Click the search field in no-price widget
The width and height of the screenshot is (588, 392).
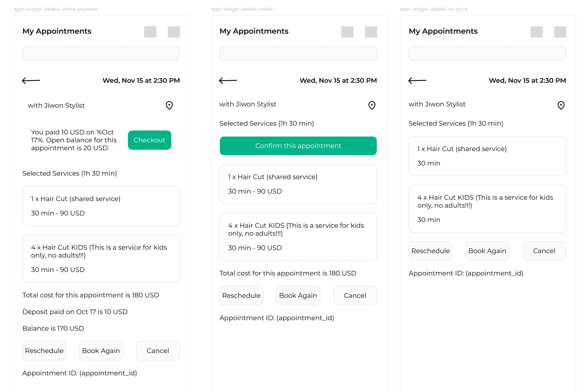click(x=487, y=54)
